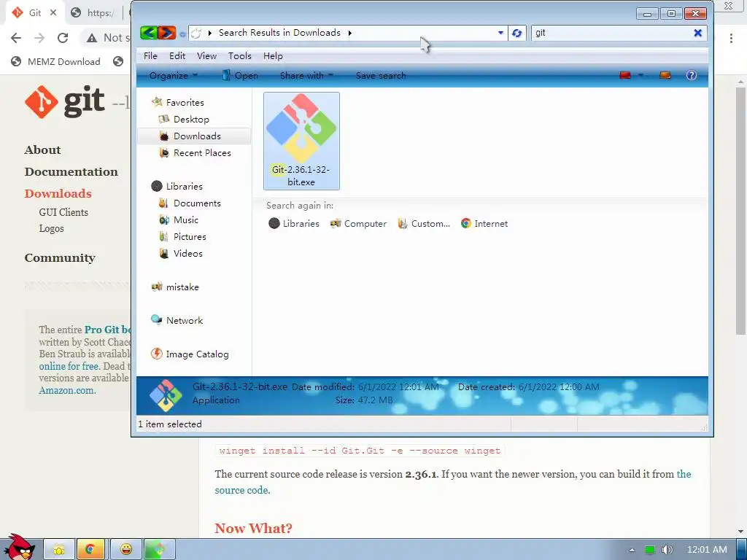
Task: Search again in Computer
Action: [358, 223]
